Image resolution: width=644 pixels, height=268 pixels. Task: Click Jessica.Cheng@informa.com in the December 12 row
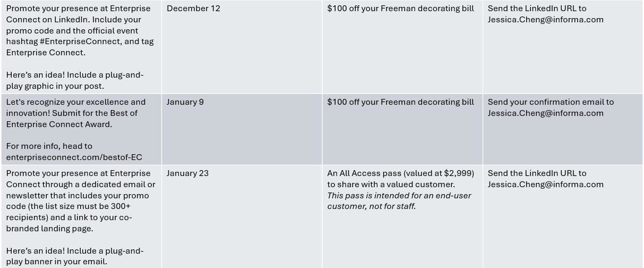tap(545, 20)
